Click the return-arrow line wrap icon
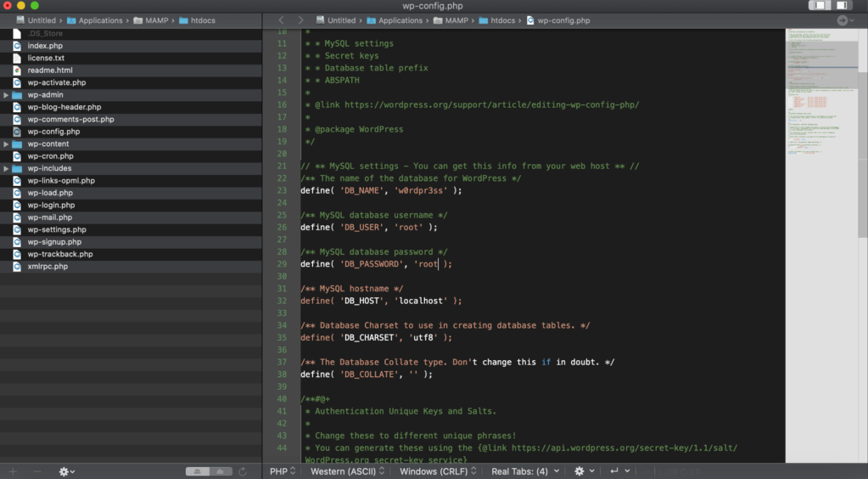Screen dimensions: 868x479 tap(618, 471)
